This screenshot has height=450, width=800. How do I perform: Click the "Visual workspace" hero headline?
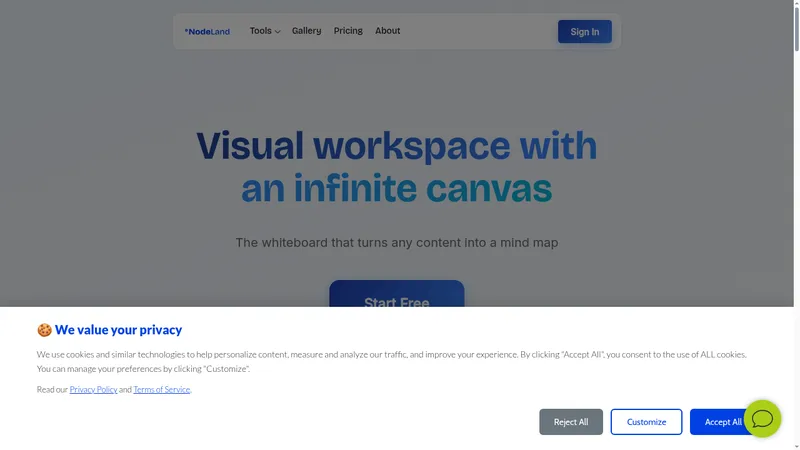coord(396,167)
